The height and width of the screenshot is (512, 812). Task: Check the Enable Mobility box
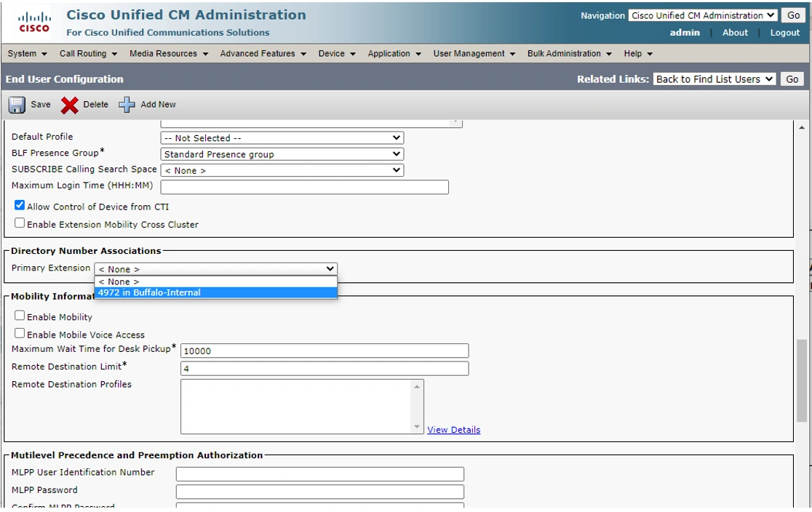[20, 316]
